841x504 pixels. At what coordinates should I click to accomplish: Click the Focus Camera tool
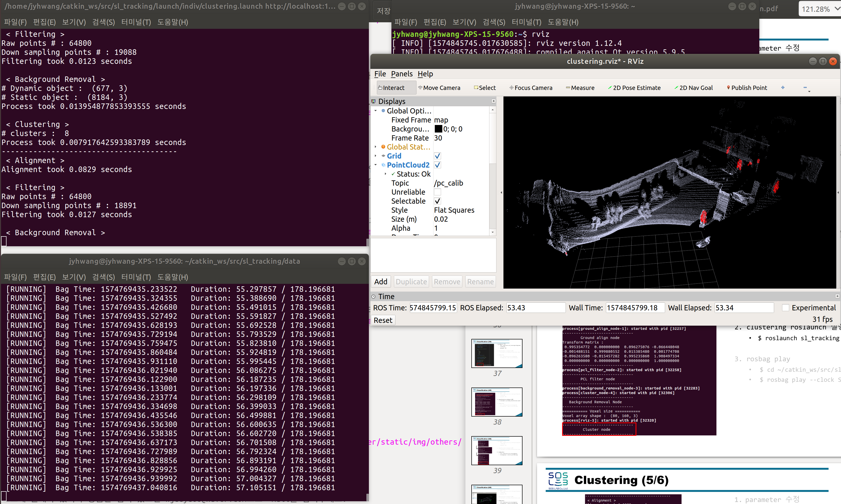coord(531,88)
